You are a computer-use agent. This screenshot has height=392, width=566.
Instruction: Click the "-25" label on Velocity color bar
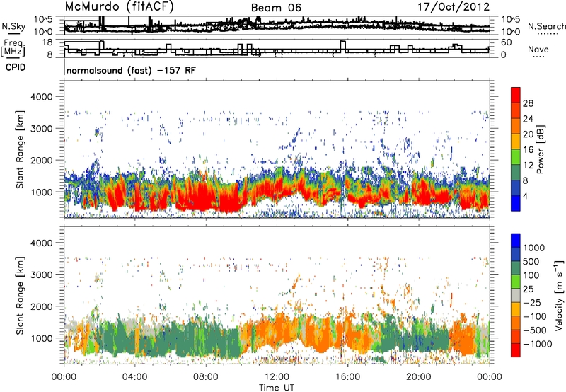coord(531,302)
